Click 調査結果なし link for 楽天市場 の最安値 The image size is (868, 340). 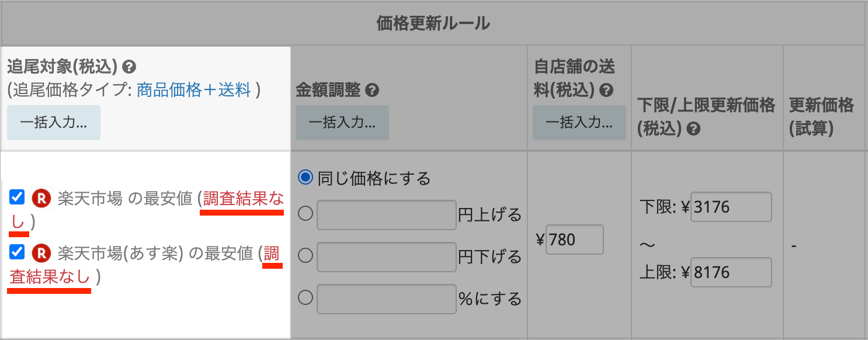point(243,199)
